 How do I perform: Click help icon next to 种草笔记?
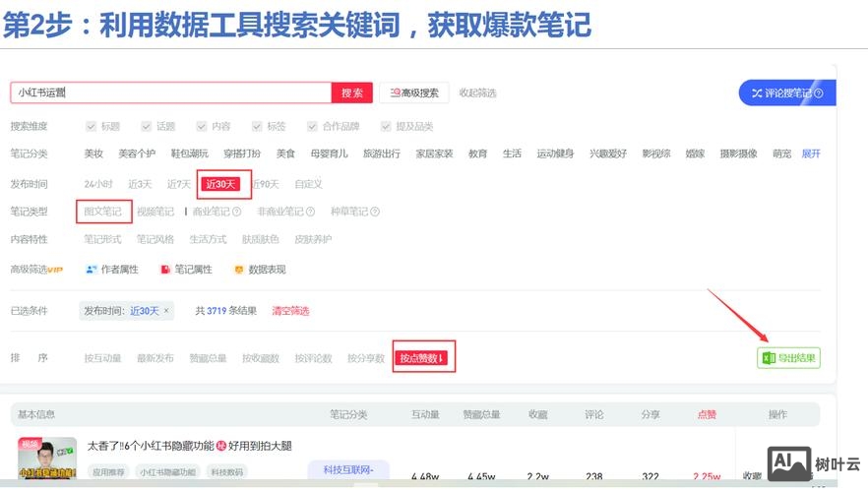click(375, 212)
